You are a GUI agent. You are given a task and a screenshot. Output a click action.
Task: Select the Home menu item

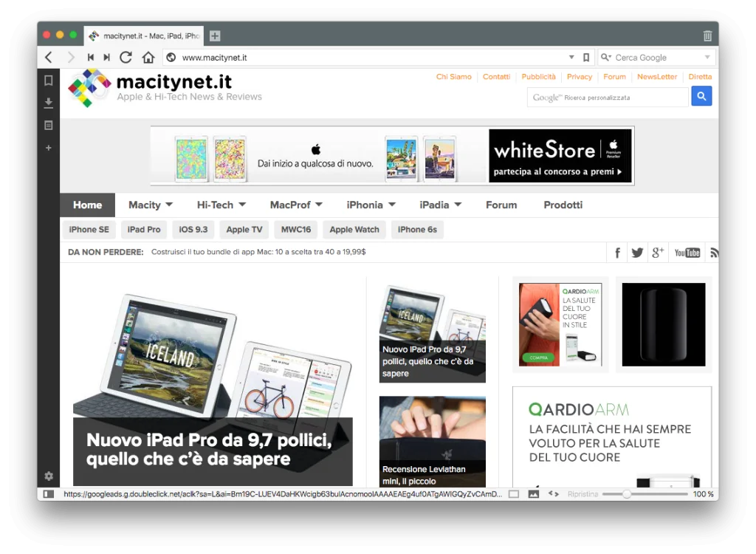pyautogui.click(x=87, y=205)
